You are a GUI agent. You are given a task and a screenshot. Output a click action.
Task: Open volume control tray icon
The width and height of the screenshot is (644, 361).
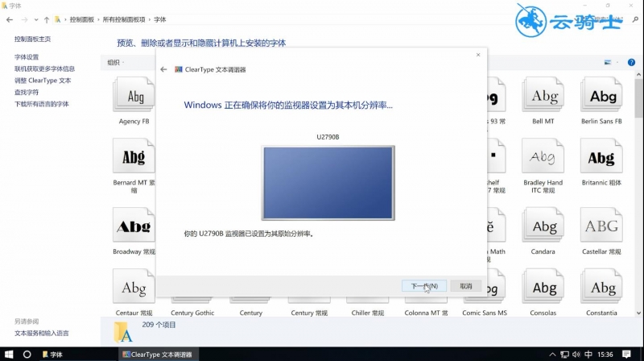coord(576,355)
